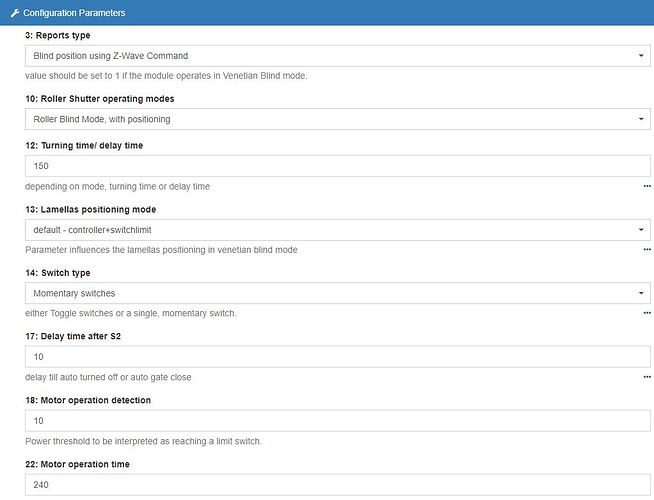654x500 pixels.
Task: Click 'Parameter influences the lamellas positioning' description
Action: pyautogui.click(x=161, y=250)
